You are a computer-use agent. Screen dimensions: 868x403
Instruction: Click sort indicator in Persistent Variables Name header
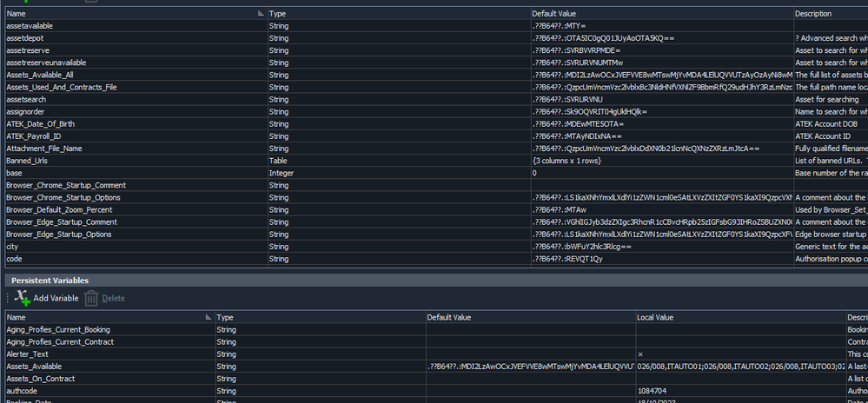(x=208, y=318)
